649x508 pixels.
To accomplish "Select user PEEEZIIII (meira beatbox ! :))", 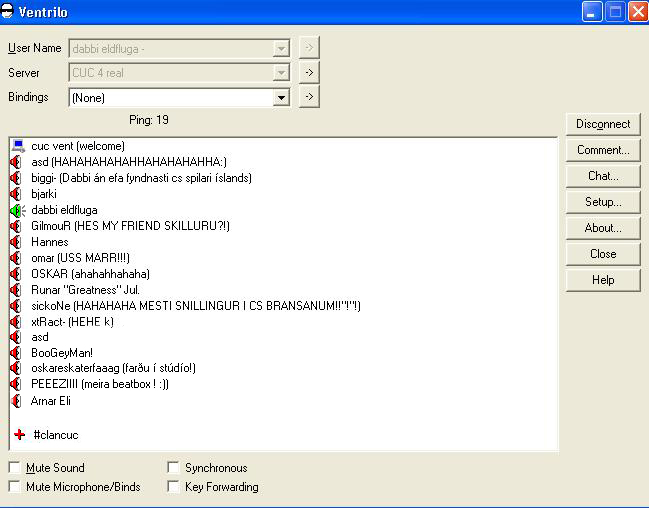I will [x=100, y=384].
